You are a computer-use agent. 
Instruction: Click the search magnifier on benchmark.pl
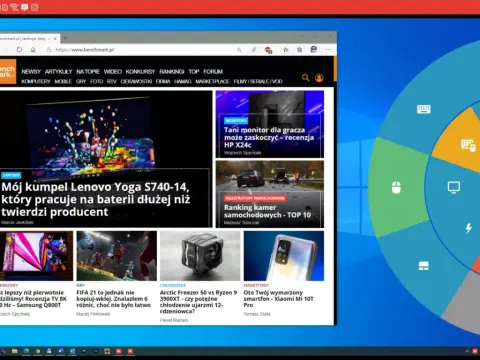tap(305, 78)
